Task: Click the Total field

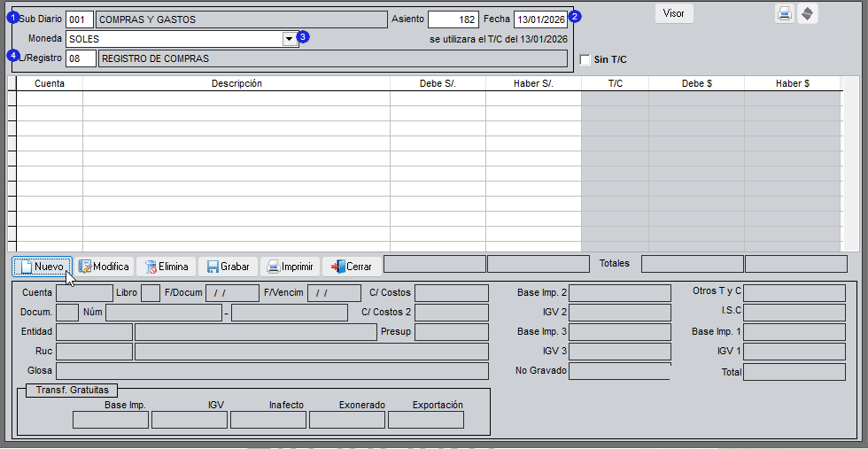Action: pyautogui.click(x=794, y=372)
